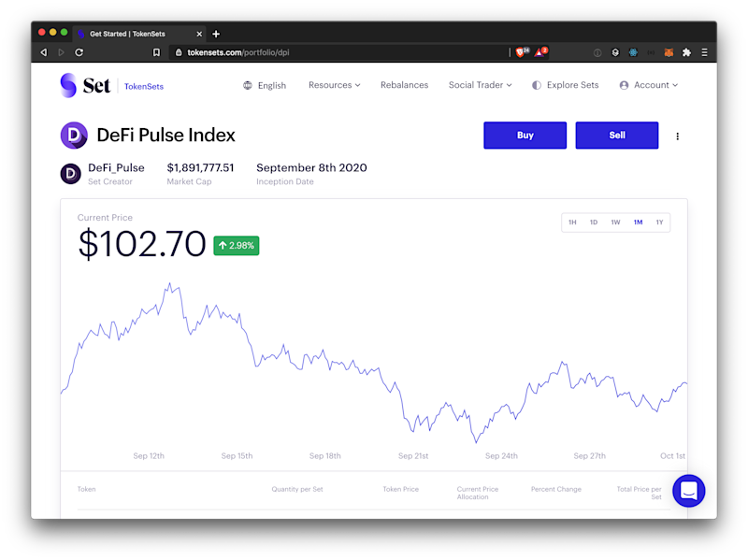Select the 1D chart range
The image size is (748, 560).
pyautogui.click(x=594, y=223)
